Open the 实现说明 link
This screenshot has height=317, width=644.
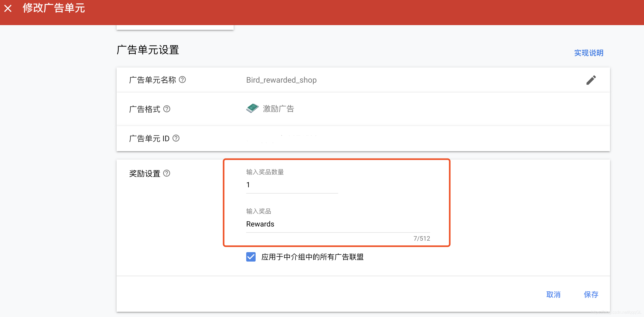point(589,53)
